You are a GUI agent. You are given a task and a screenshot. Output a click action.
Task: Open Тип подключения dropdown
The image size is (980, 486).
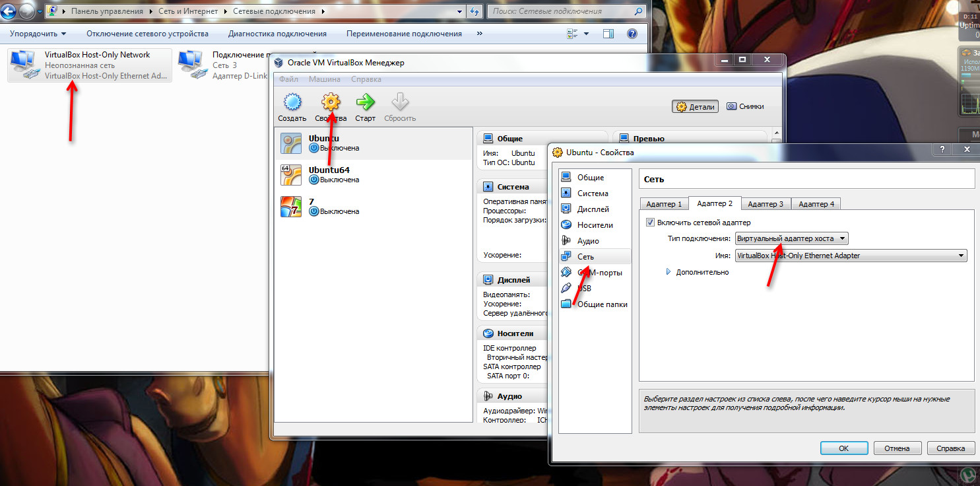[x=791, y=238]
